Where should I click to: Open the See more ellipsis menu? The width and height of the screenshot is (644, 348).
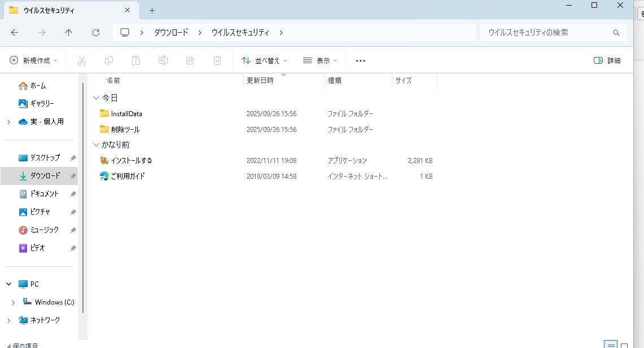tap(361, 60)
